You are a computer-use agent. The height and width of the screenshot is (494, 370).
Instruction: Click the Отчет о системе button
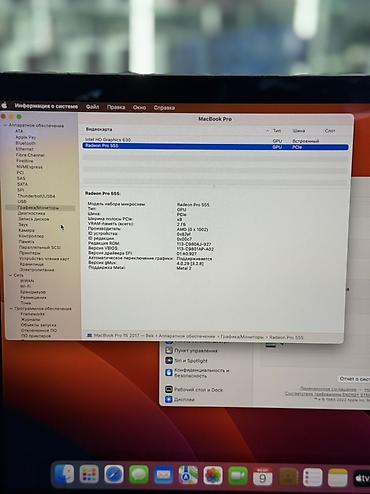(355, 379)
